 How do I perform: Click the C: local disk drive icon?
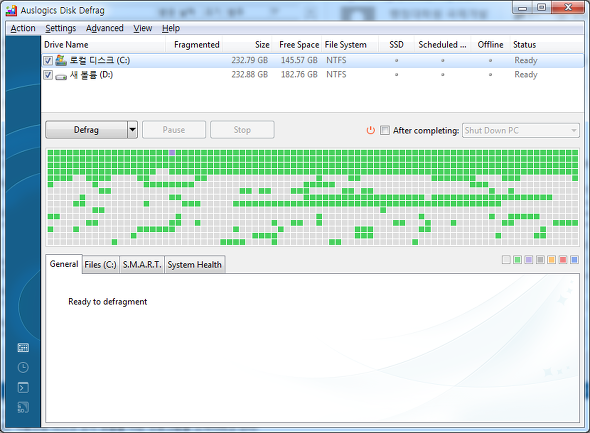tap(61, 60)
